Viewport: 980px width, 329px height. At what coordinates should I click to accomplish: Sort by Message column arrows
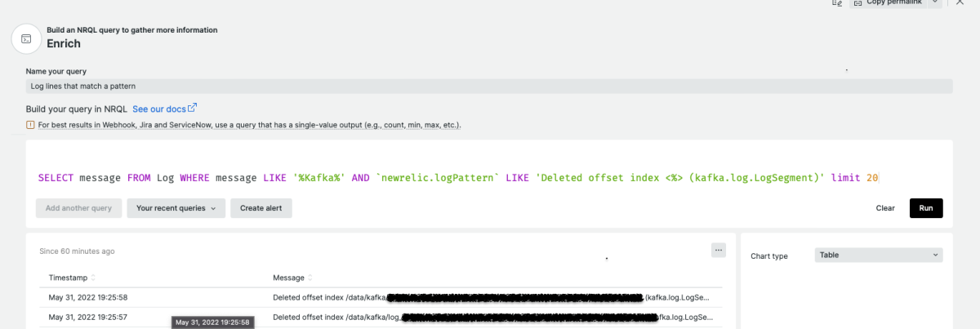coord(311,278)
